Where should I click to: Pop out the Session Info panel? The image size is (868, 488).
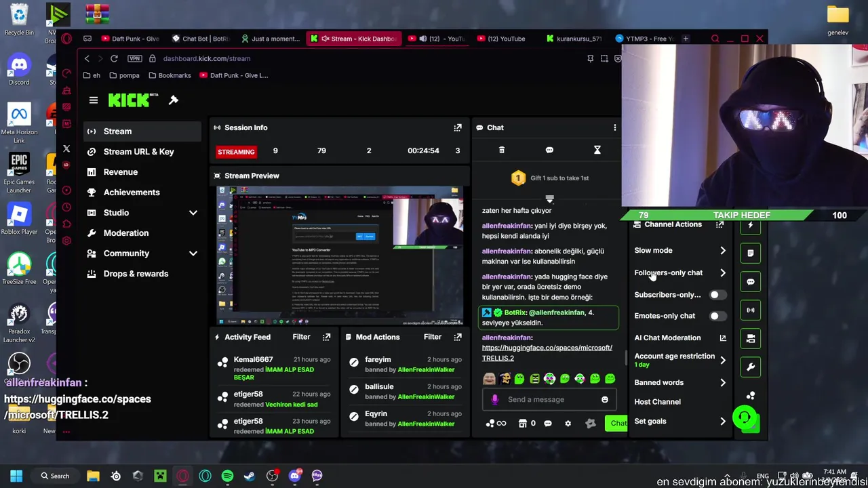458,127
